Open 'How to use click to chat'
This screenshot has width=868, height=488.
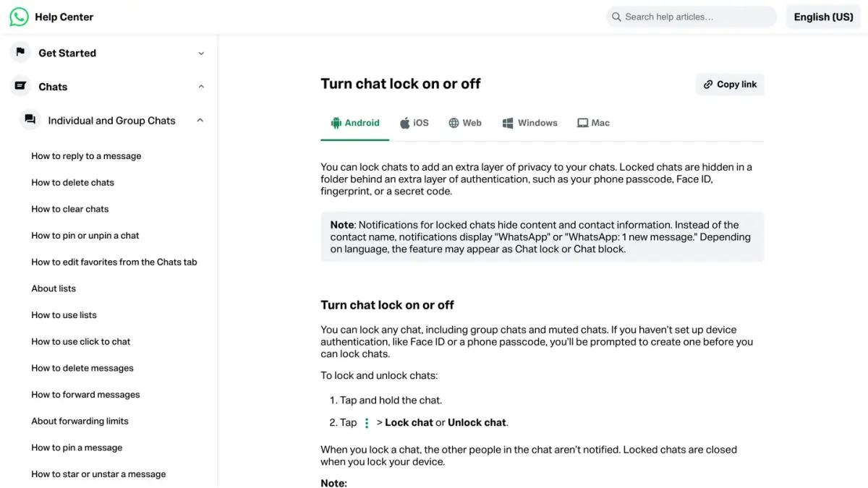(80, 341)
